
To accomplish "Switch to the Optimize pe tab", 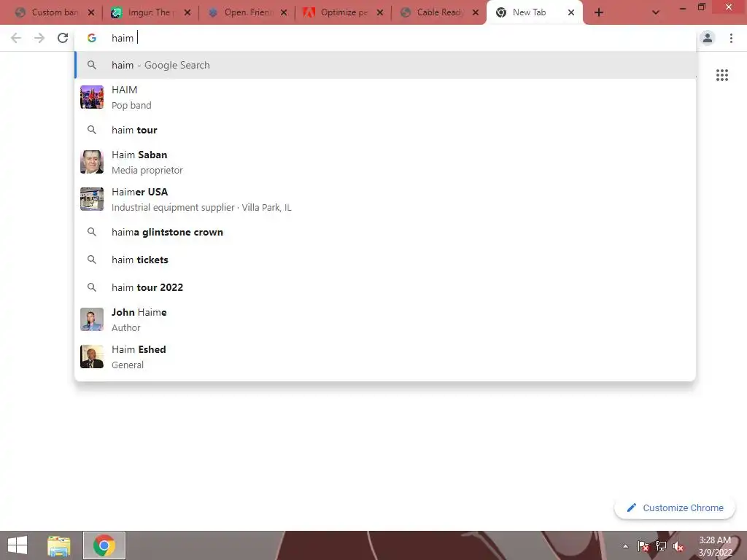I will pyautogui.click(x=343, y=12).
